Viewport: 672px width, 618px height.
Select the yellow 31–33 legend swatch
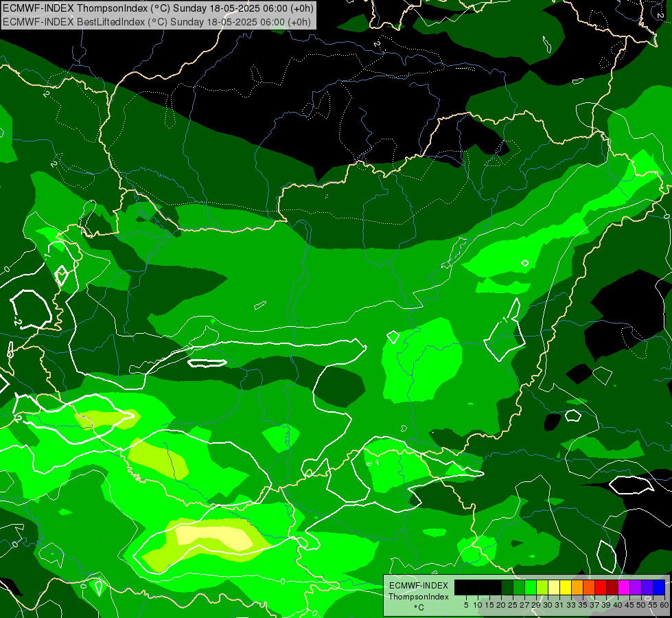tap(566, 588)
